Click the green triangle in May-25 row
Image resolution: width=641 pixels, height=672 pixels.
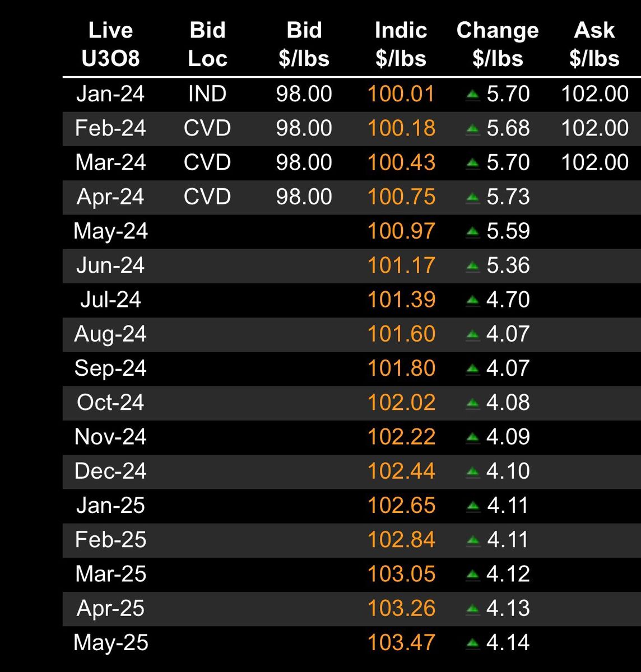(473, 643)
